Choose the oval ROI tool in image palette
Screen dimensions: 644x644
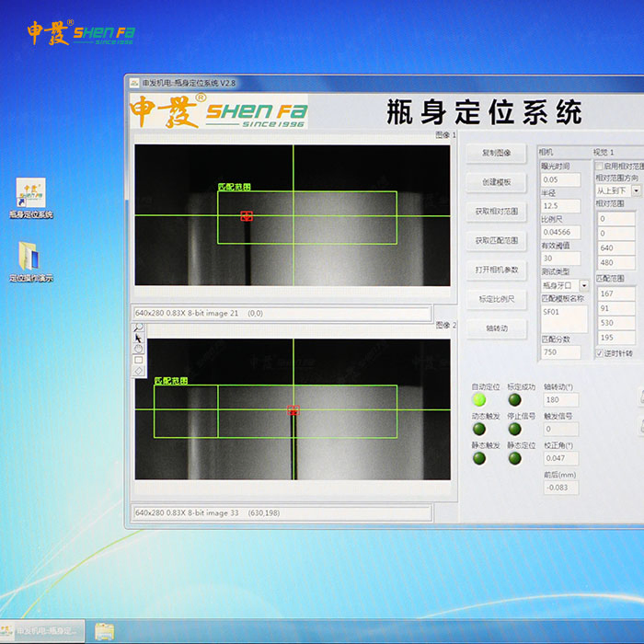[x=139, y=349]
